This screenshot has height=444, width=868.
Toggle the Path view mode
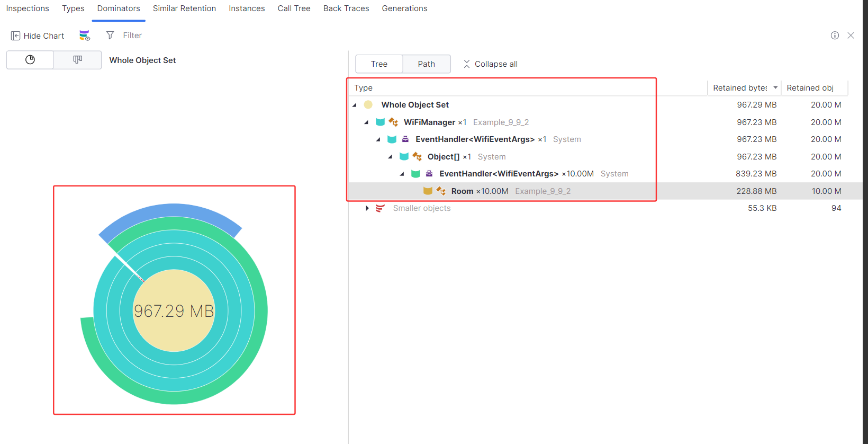pyautogui.click(x=427, y=64)
